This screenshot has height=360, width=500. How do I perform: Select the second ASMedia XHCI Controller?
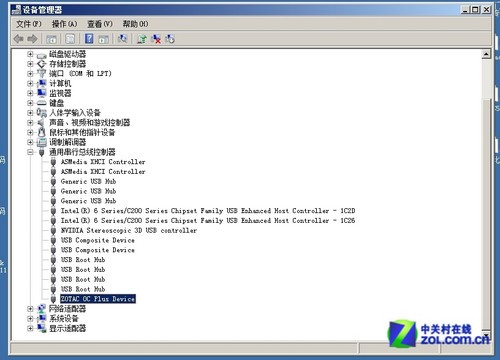[103, 172]
